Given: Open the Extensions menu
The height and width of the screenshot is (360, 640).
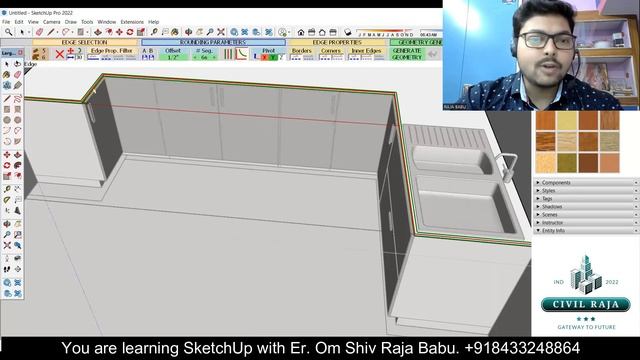Looking at the screenshot, I should click(x=132, y=22).
